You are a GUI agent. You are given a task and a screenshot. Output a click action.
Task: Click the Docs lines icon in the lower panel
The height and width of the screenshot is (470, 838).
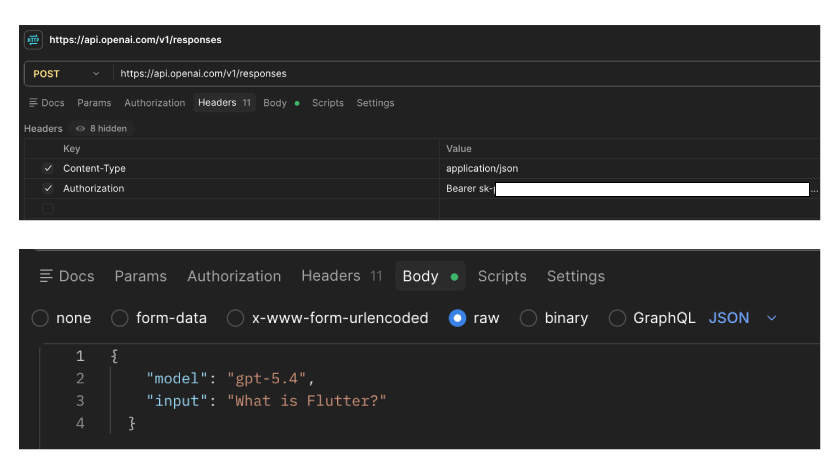point(46,276)
